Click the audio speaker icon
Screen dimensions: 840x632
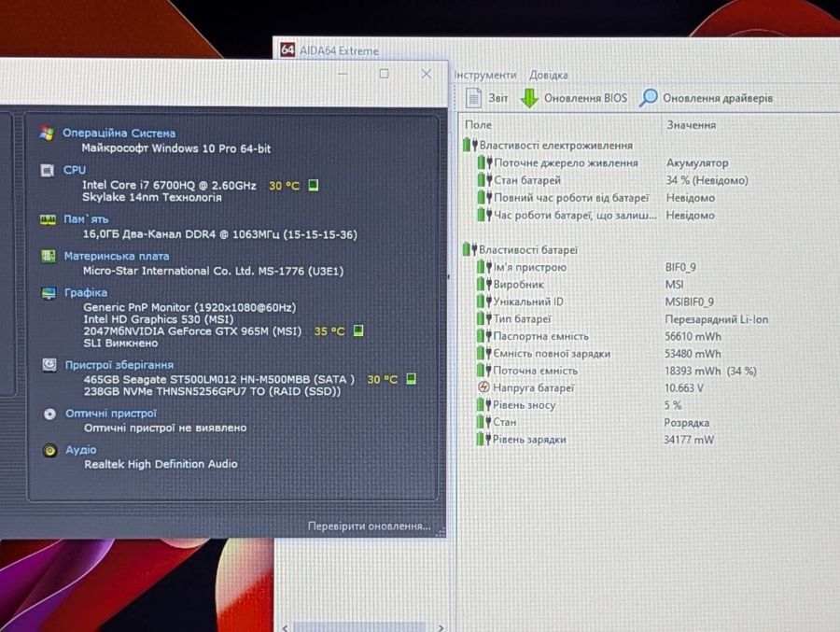pos(49,450)
